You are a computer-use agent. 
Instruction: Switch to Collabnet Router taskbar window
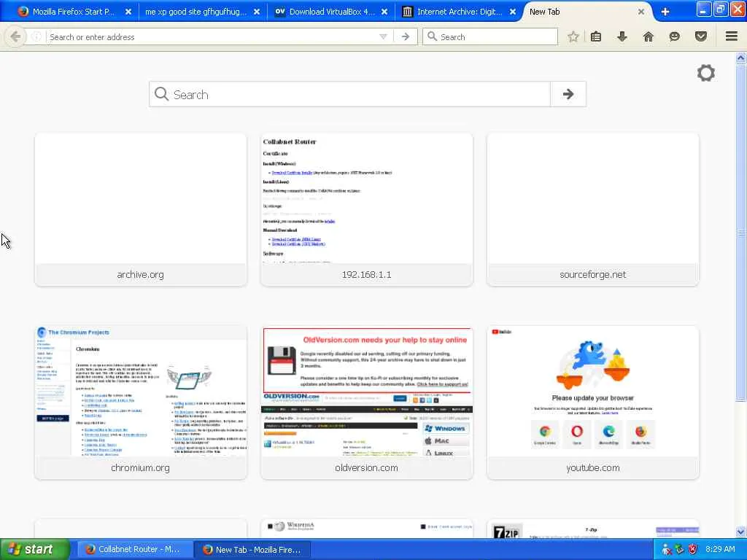(x=134, y=549)
